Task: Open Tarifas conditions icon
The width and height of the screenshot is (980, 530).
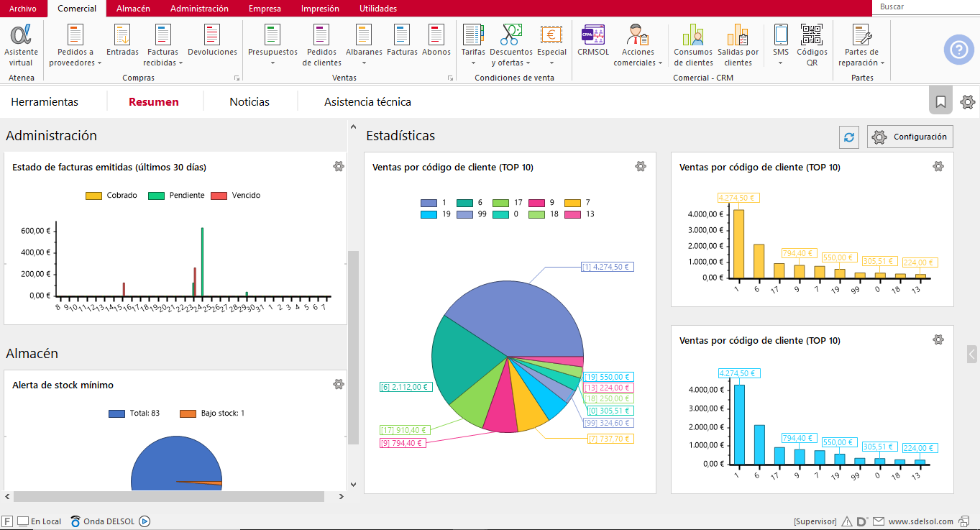Action: [473, 46]
